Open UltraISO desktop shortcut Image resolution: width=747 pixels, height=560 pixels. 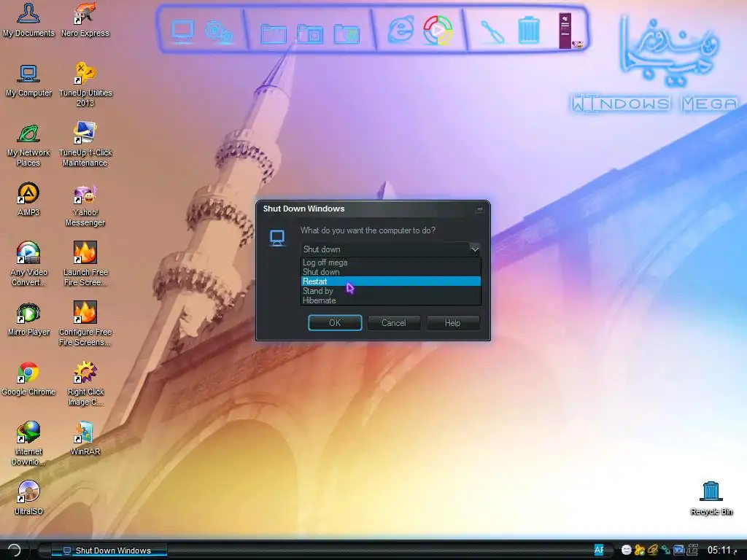pos(28,499)
